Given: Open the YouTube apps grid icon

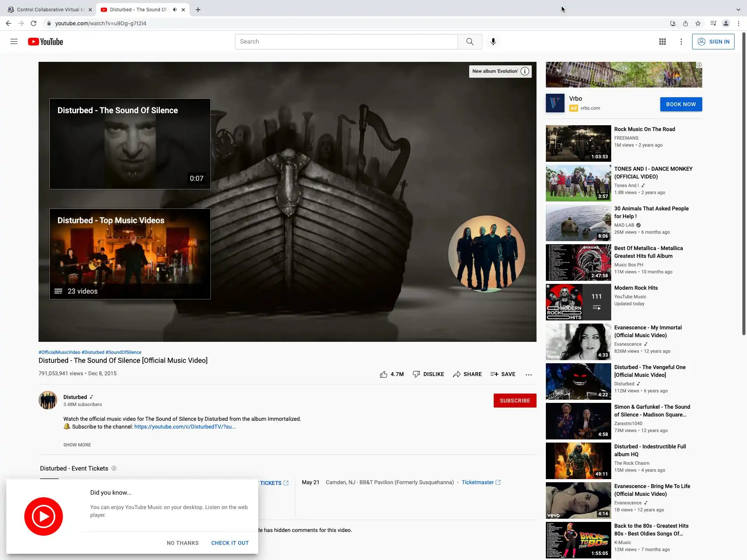Looking at the screenshot, I should click(662, 42).
